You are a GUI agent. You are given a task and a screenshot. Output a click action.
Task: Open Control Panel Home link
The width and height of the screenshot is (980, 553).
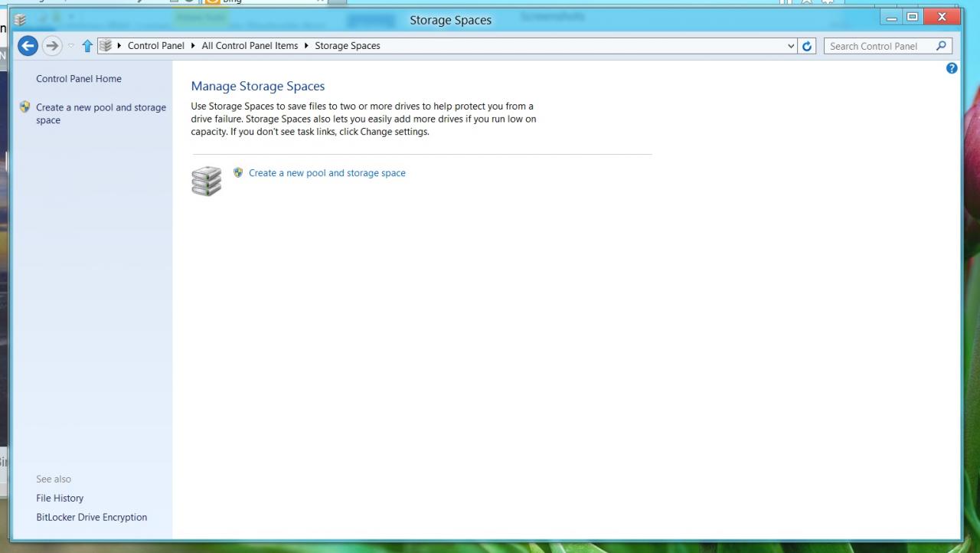click(x=79, y=79)
